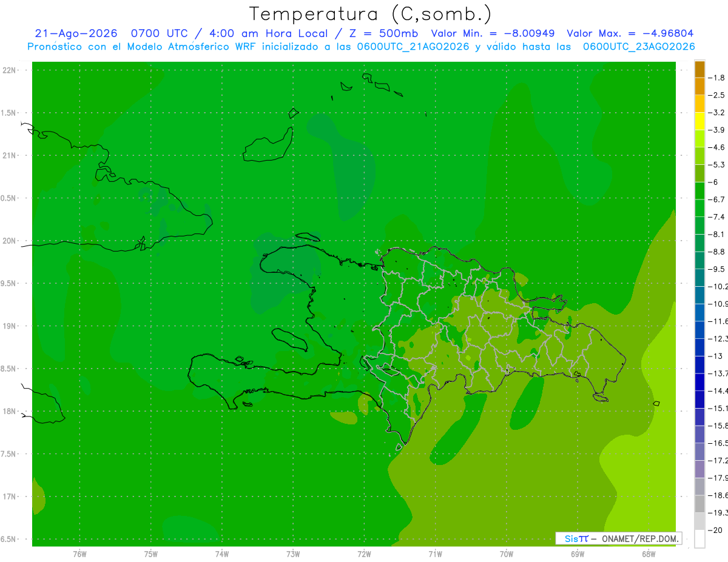Click the "70W" longitude label
The height and width of the screenshot is (562, 728).
[507, 554]
